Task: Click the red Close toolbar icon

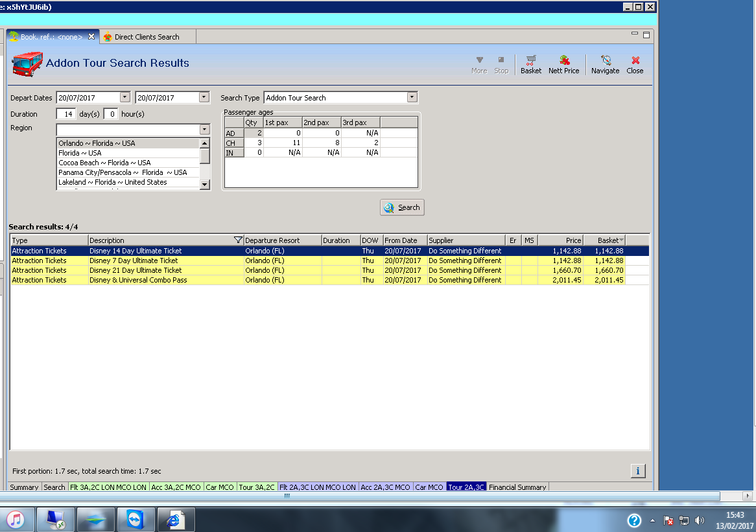Action: pyautogui.click(x=635, y=64)
